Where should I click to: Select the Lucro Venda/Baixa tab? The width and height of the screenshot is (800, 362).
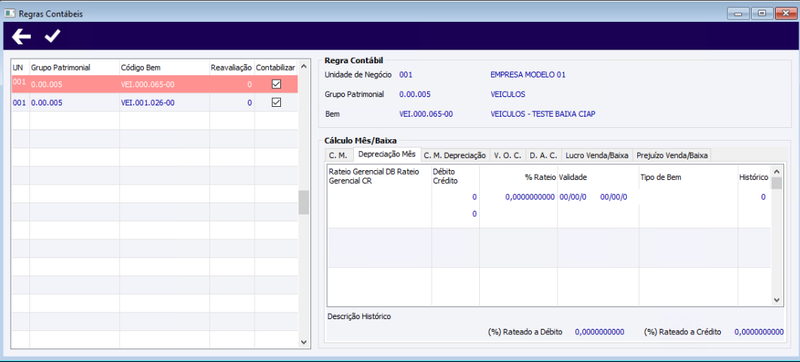tap(596, 155)
